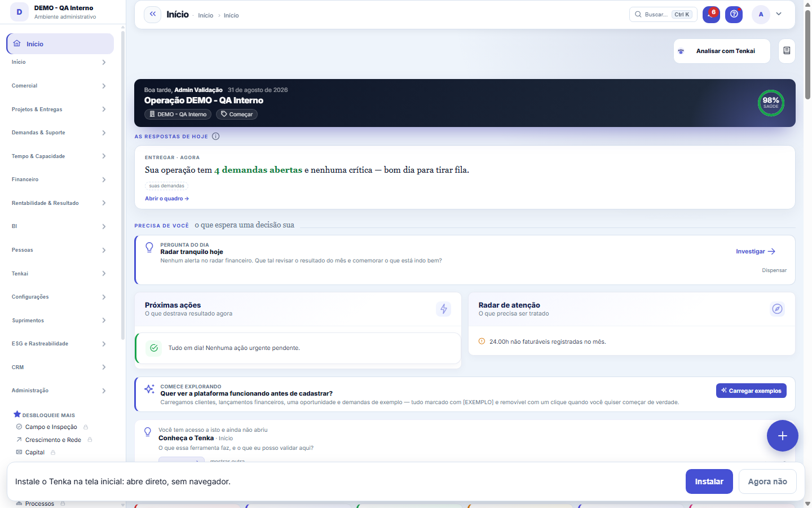Click the user avatar labeled A
The height and width of the screenshot is (508, 812).
tap(761, 15)
